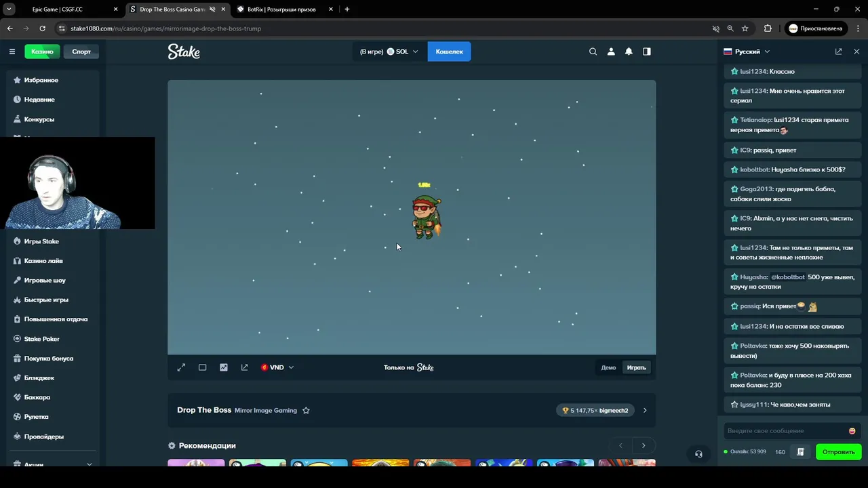
Task: Open the SOL currency dropdown
Action: 389,52
